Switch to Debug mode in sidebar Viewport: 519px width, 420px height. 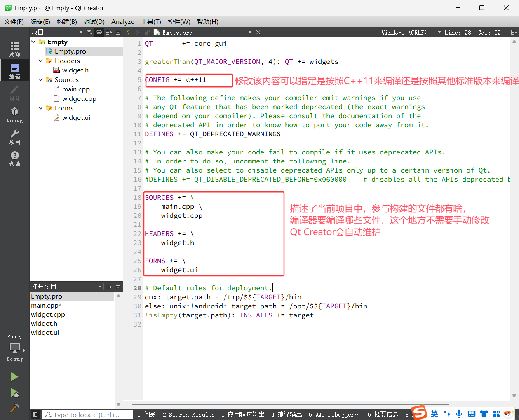point(15,115)
